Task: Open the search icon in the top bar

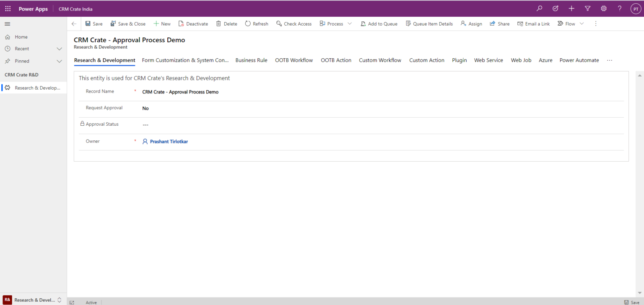Action: (539, 8)
